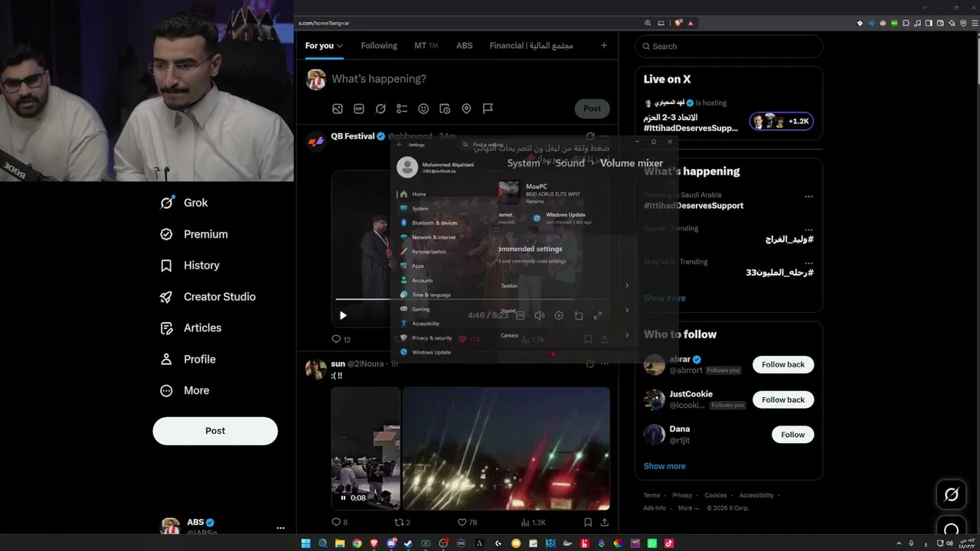The image size is (980, 551).
Task: Open the GIF picker in the composer
Action: pyautogui.click(x=359, y=109)
